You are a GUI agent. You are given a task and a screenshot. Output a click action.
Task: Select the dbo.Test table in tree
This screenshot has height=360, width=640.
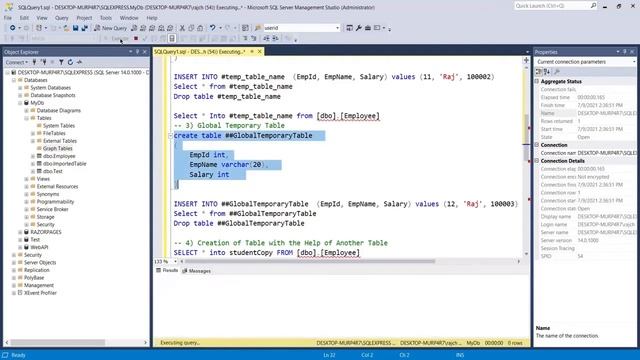pos(53,171)
